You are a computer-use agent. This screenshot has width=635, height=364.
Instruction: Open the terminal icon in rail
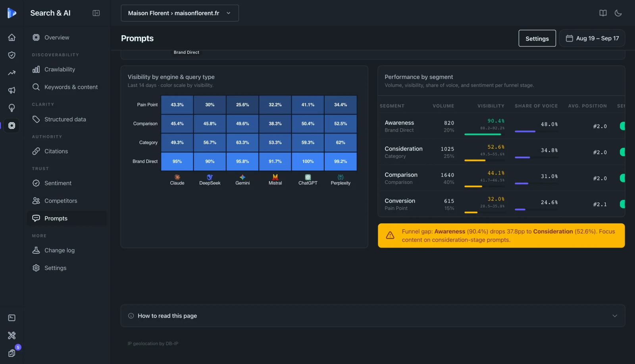[12, 318]
